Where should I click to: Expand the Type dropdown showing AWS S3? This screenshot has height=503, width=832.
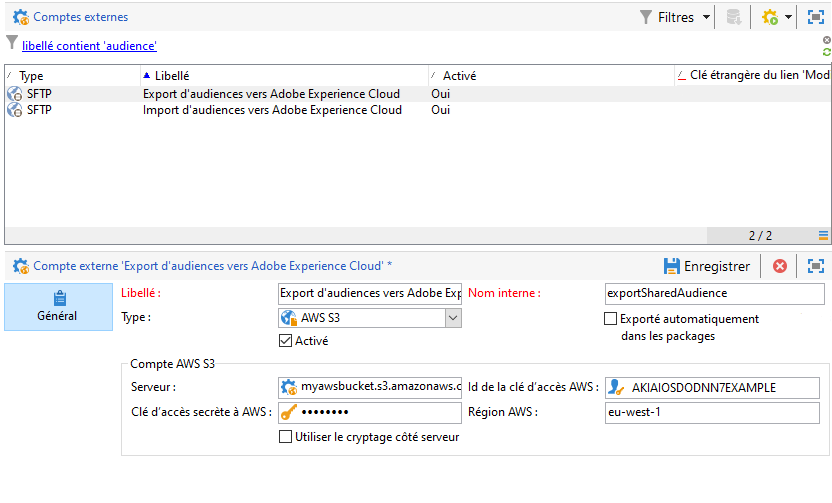[453, 318]
